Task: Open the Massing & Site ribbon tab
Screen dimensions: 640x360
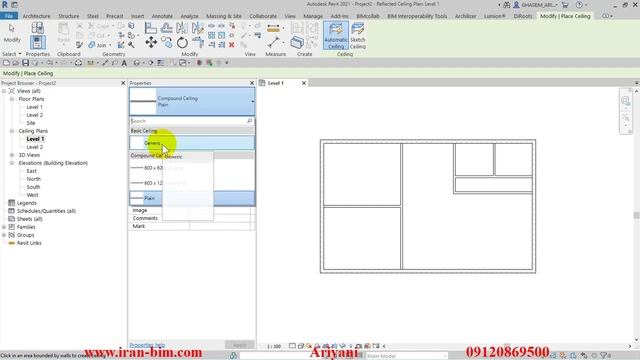Action: pyautogui.click(x=224, y=16)
